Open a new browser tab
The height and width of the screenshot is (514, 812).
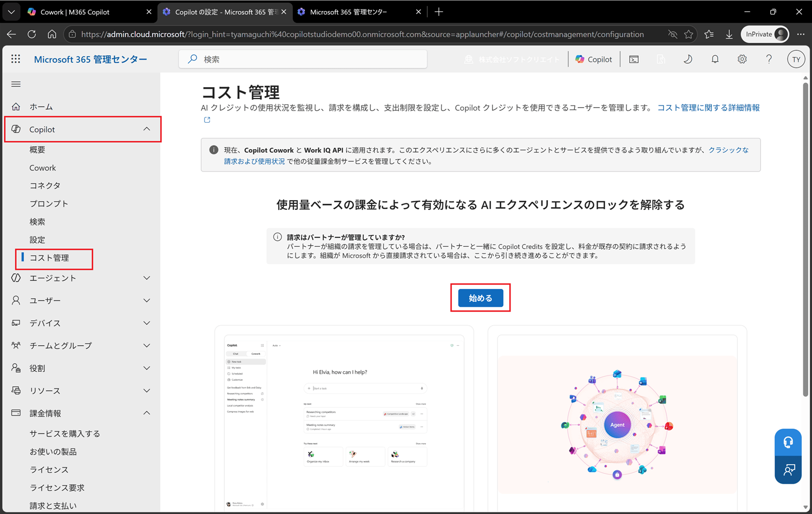439,12
